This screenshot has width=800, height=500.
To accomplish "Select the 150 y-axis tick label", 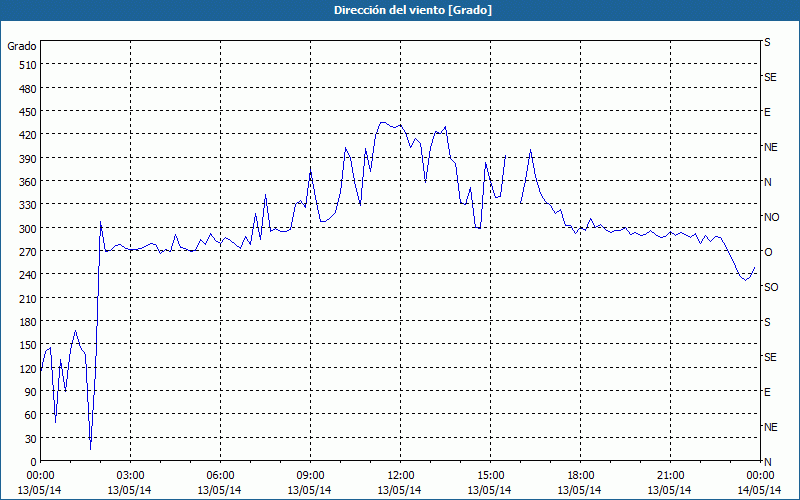I will point(28,345).
